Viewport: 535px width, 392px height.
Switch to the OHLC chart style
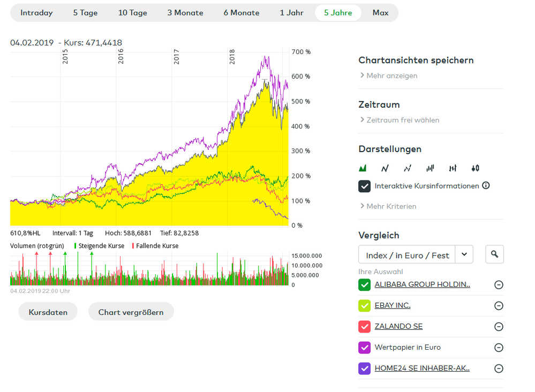click(453, 168)
